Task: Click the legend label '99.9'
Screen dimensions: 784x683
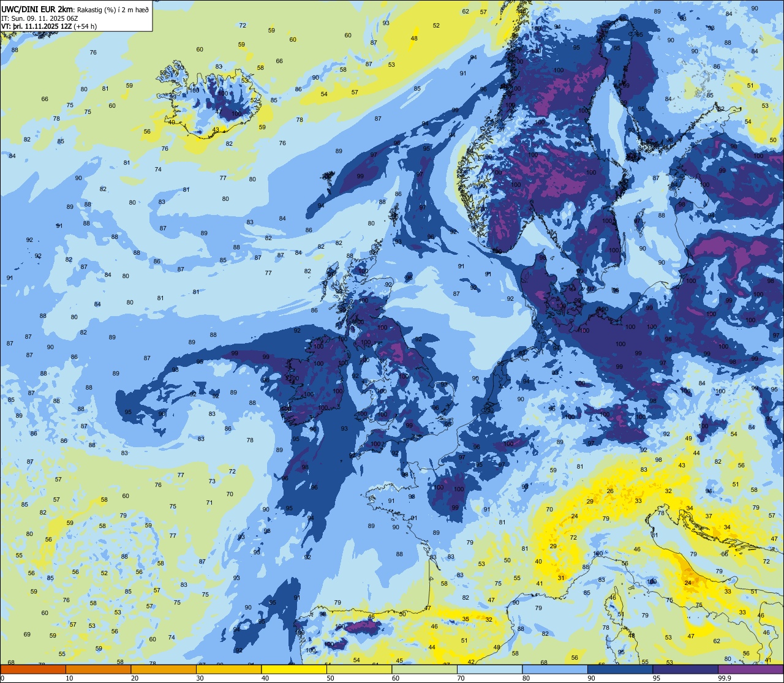Action: [725, 678]
